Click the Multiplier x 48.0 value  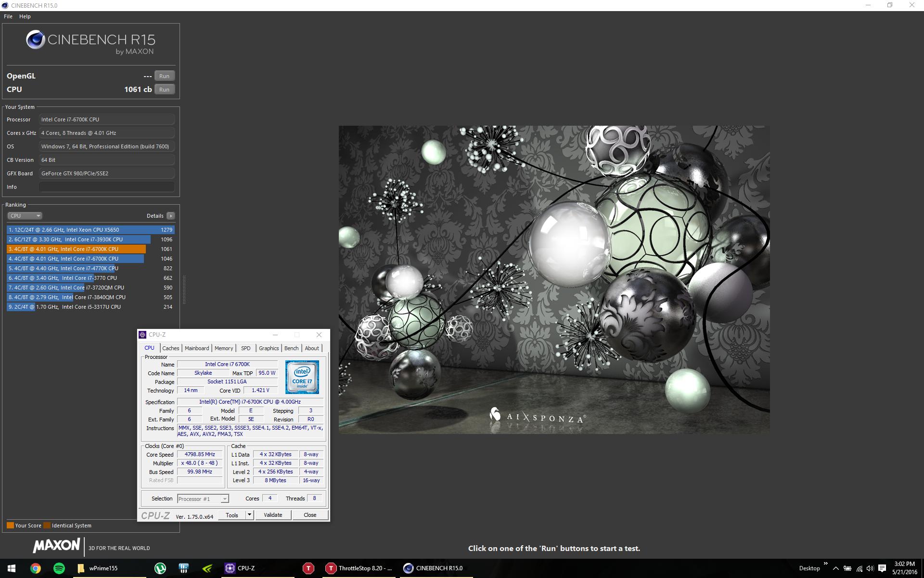coord(200,463)
